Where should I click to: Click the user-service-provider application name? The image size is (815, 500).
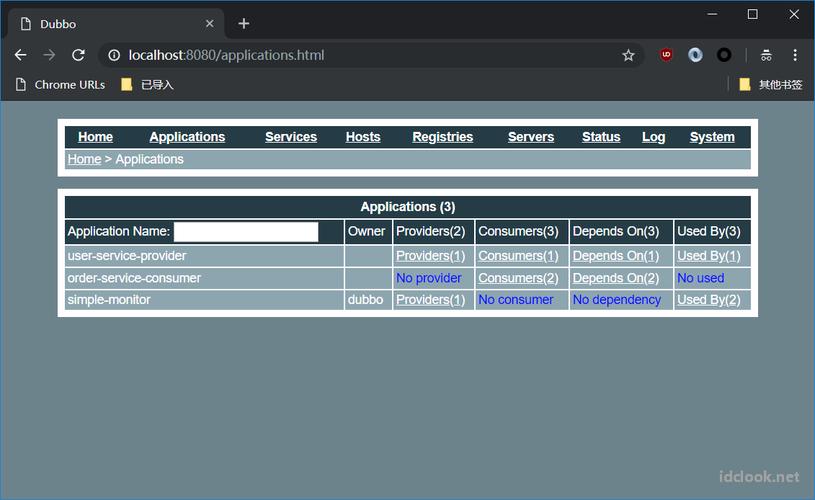[127, 256]
